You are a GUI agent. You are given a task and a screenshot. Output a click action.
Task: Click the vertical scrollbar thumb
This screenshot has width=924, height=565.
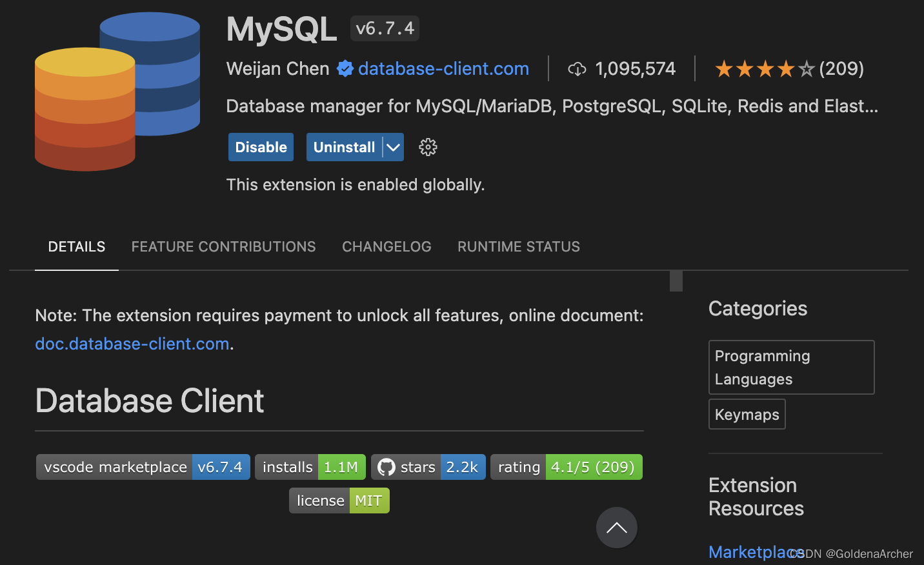coord(675,281)
